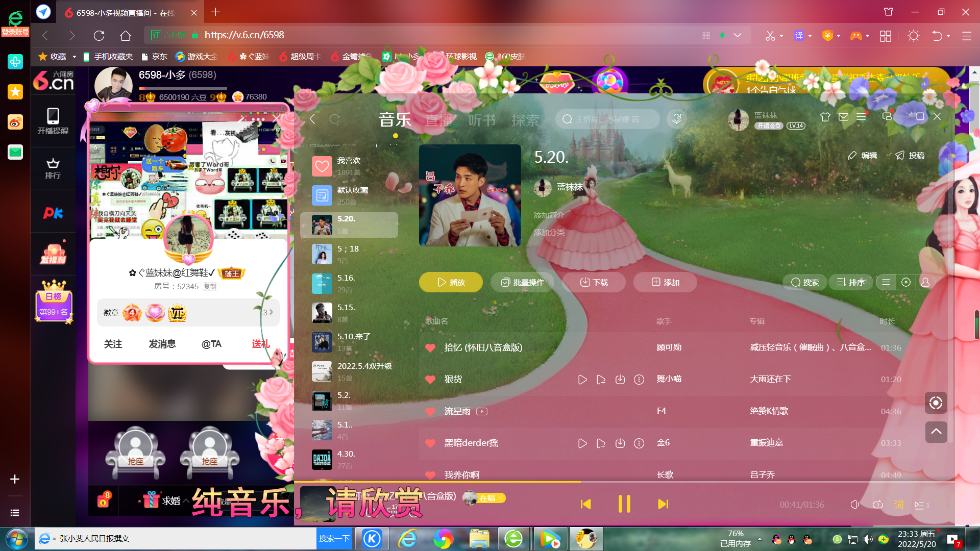Screen dimensions: 980x551
Task: Search within the playlist using 搜索
Action: pyautogui.click(x=805, y=282)
